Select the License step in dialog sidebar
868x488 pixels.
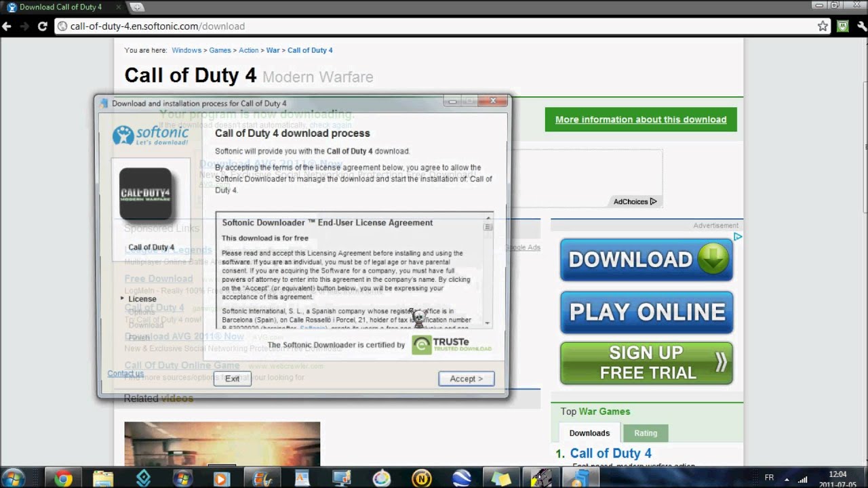[142, 299]
